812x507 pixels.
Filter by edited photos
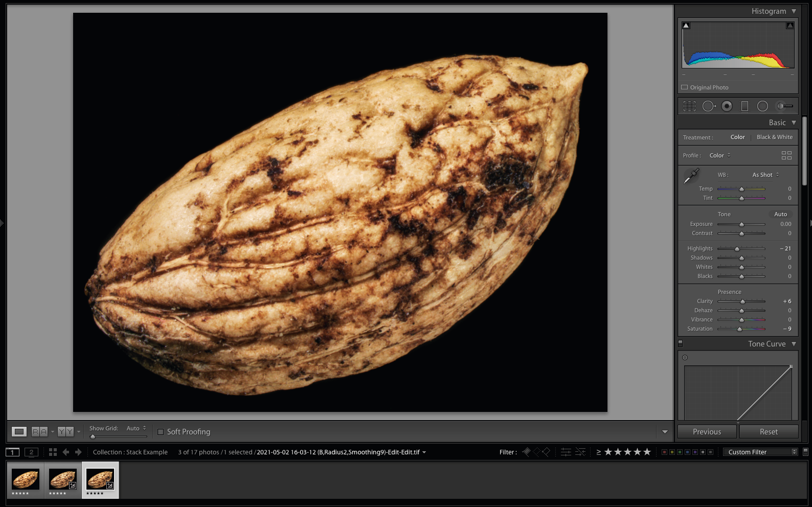tap(566, 452)
